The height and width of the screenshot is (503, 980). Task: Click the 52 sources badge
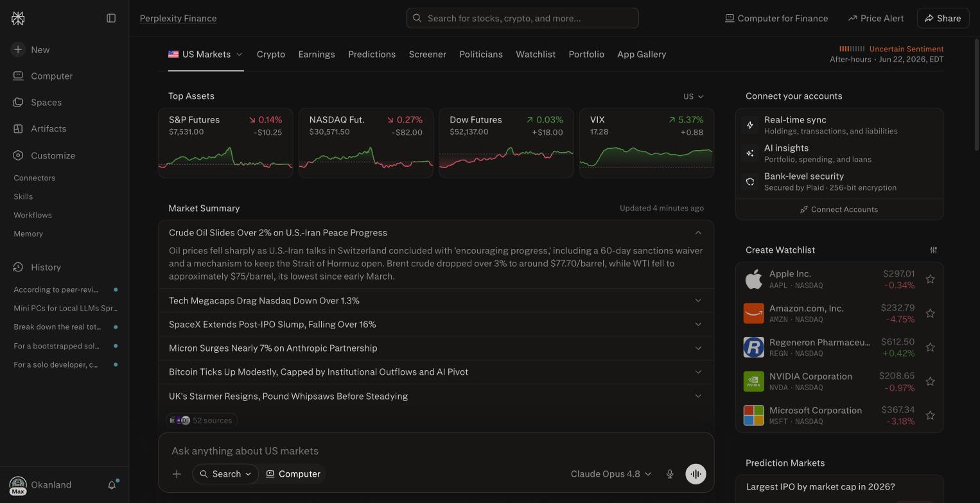pos(202,420)
